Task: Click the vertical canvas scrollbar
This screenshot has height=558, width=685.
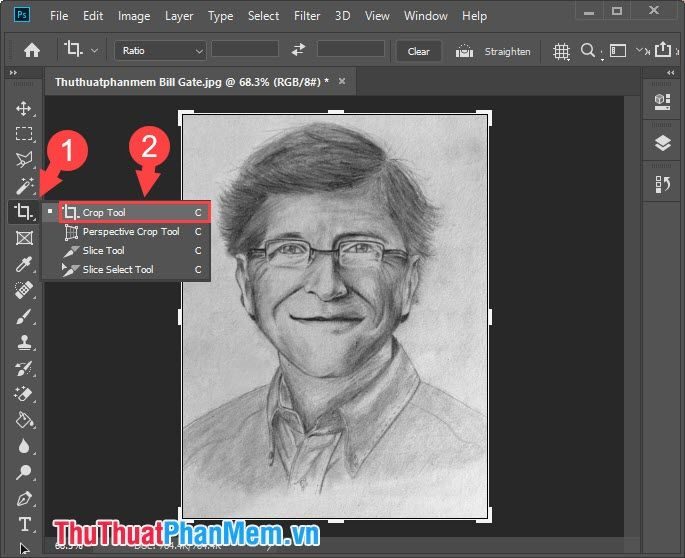Action: coord(632,316)
